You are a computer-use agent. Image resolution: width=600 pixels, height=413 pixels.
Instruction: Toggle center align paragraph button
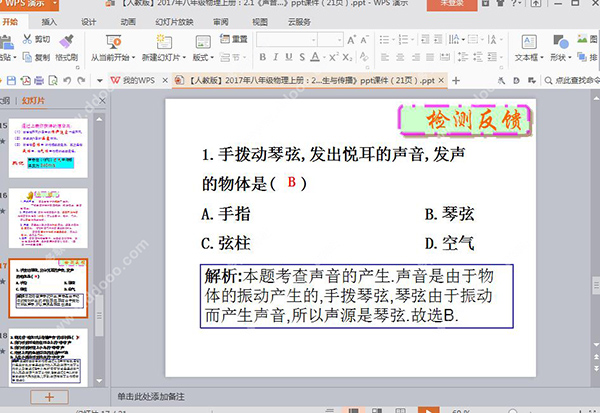[400, 57]
